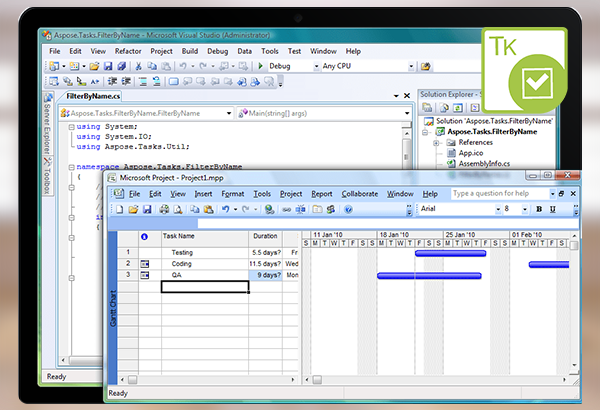Click Task Name column header
Screen dimensions: 600x410
(205, 239)
